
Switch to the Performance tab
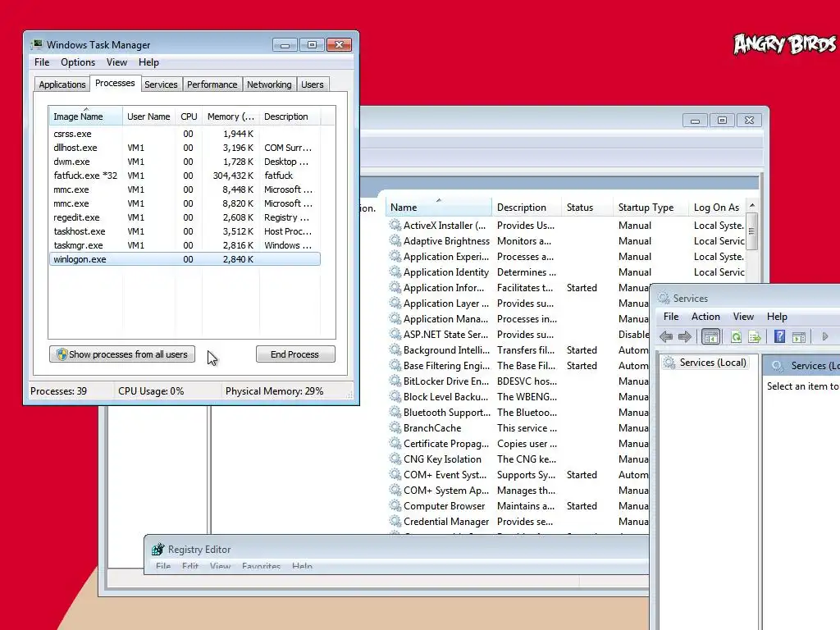[212, 84]
